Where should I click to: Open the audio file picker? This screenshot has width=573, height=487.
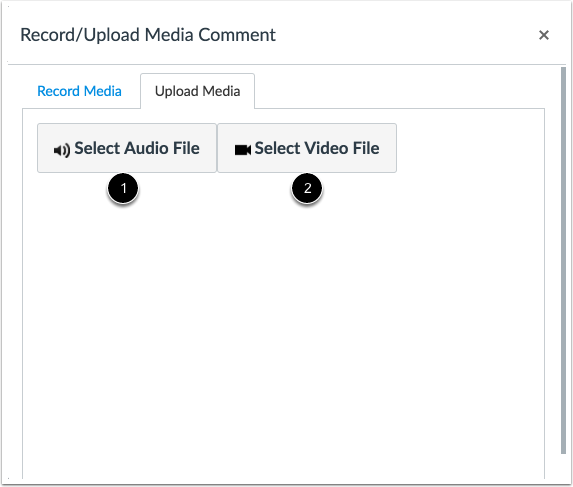[x=127, y=148]
